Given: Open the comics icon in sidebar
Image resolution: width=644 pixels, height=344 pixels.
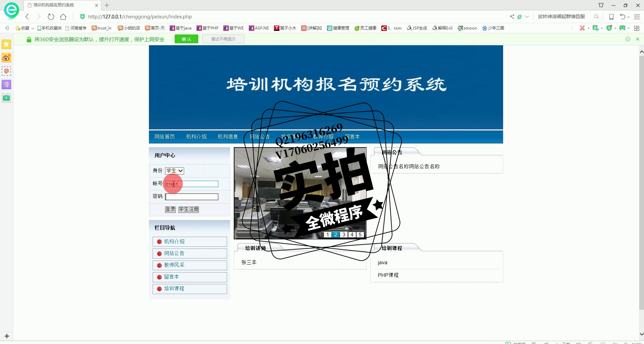Looking at the screenshot, I should (x=6, y=84).
